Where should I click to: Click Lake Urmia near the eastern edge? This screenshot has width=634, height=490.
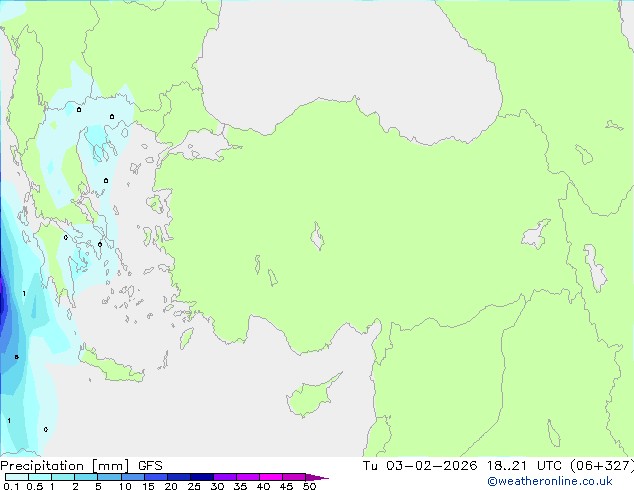pyautogui.click(x=598, y=268)
